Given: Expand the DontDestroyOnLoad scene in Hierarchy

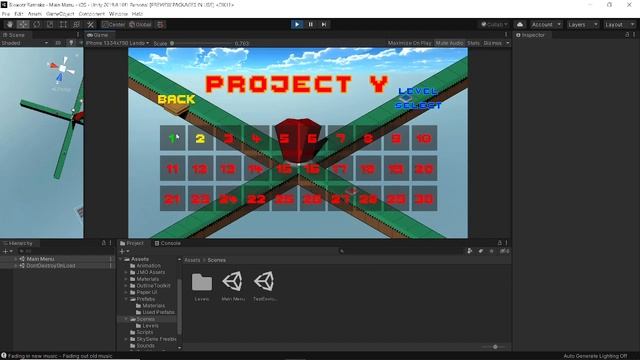Looking at the screenshot, I should pos(16,266).
